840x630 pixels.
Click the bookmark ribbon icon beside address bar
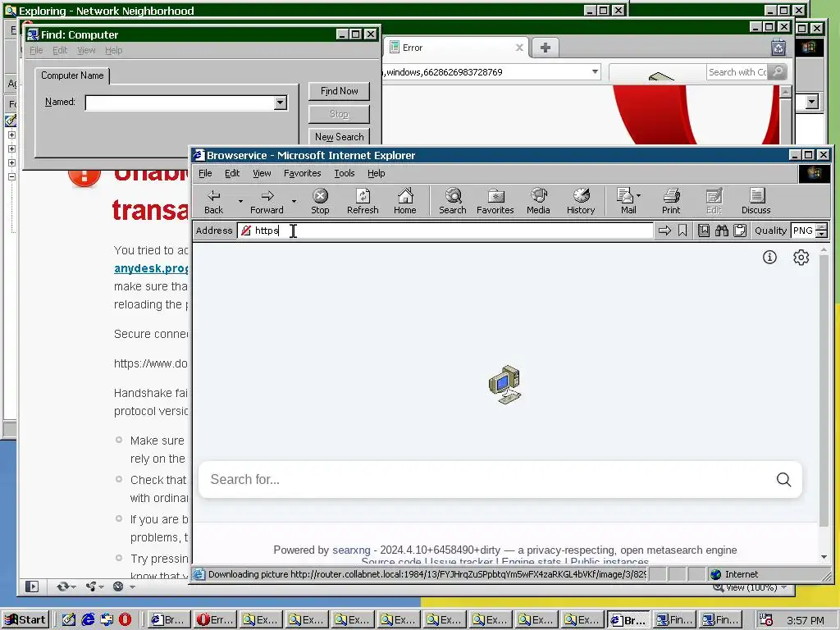pos(682,231)
